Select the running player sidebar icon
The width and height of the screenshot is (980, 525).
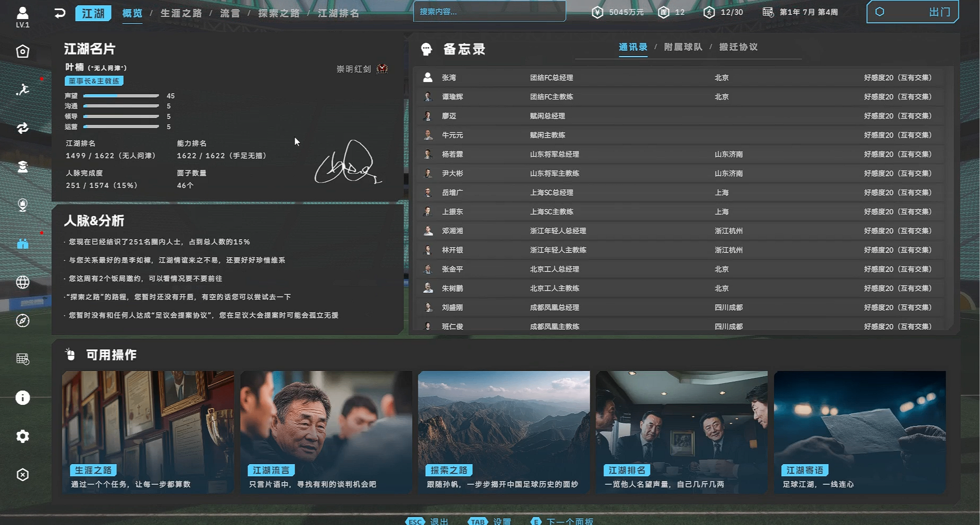pyautogui.click(x=22, y=90)
